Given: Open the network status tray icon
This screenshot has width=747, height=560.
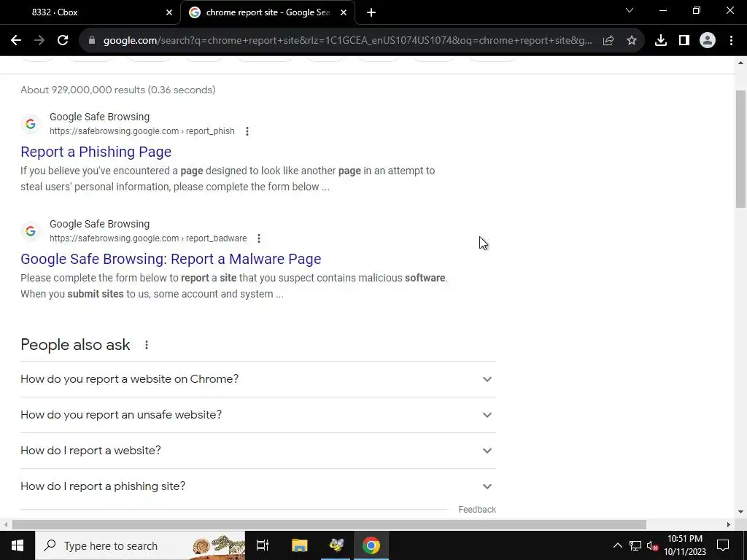Looking at the screenshot, I should click(635, 545).
